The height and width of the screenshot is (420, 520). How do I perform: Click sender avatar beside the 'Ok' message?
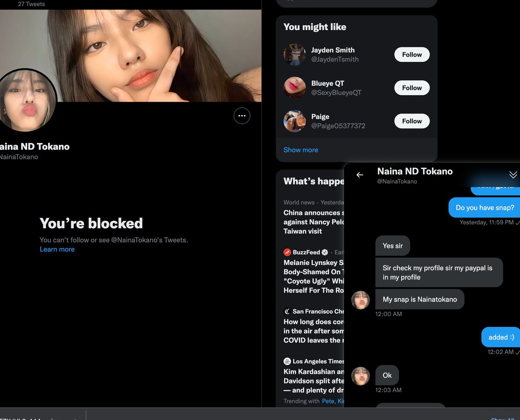tap(360, 376)
